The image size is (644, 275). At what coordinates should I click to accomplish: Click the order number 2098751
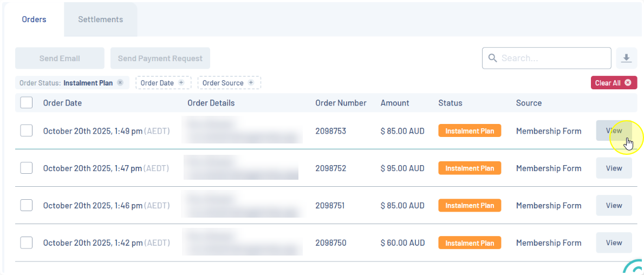pos(331,206)
